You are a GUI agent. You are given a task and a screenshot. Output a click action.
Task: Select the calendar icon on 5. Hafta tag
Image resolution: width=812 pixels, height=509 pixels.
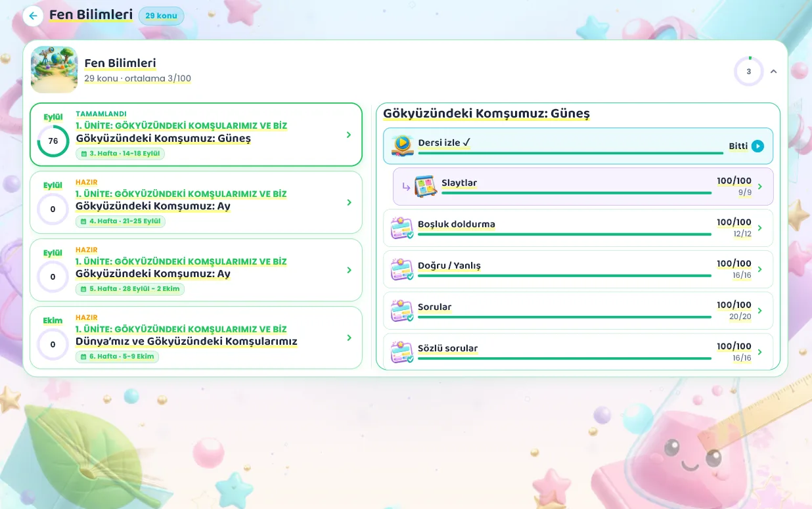tap(83, 289)
